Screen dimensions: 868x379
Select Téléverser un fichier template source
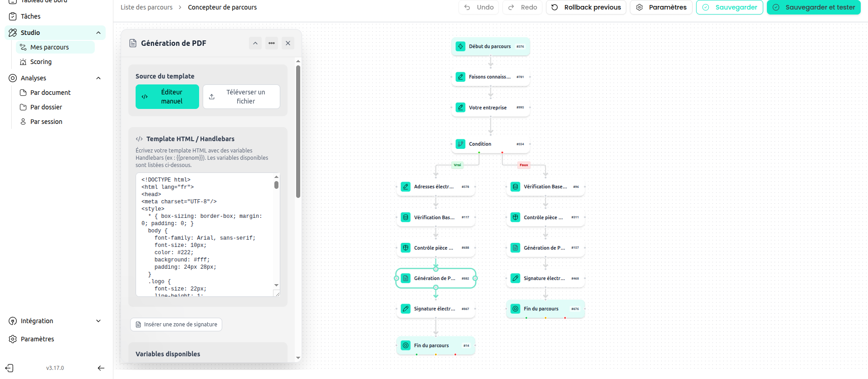click(241, 97)
